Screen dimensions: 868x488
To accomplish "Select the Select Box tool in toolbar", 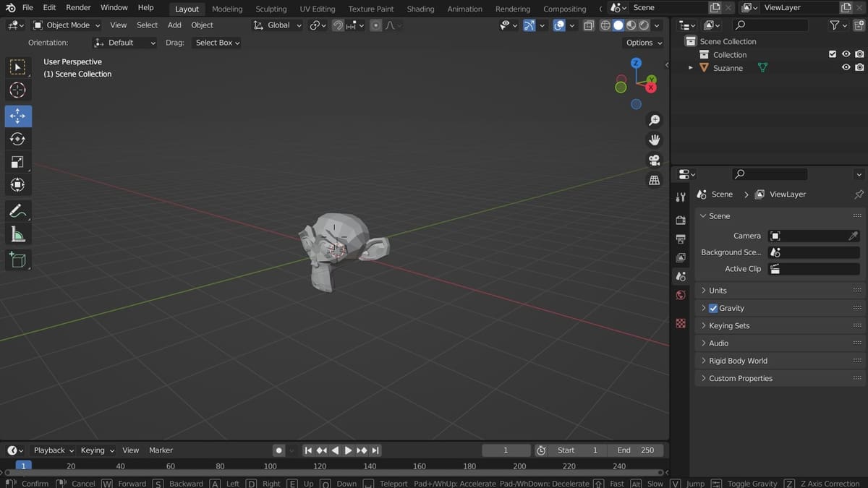I will [18, 67].
